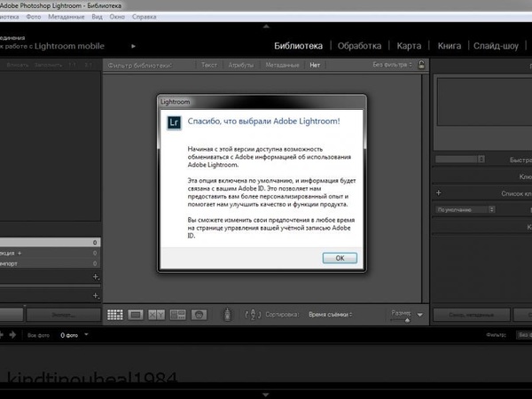532x399 pixels.
Task: Collapse the bottom filmstrip with the arrow
Action: click(266, 395)
